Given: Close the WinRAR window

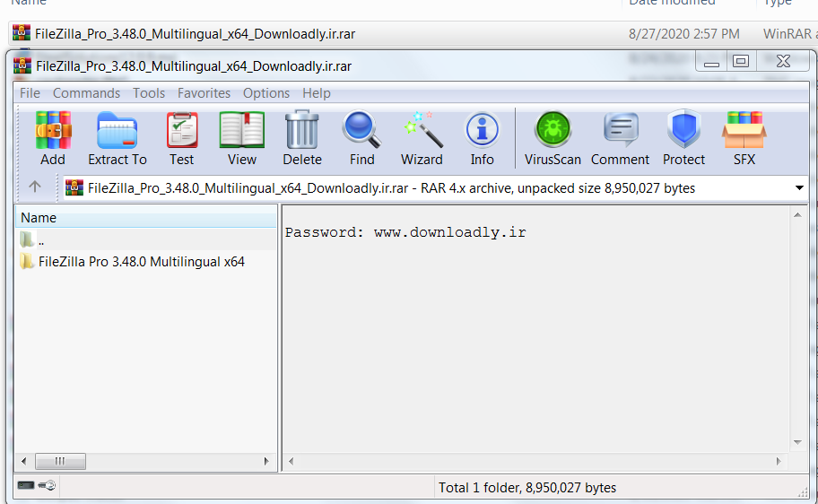Looking at the screenshot, I should pyautogui.click(x=783, y=62).
